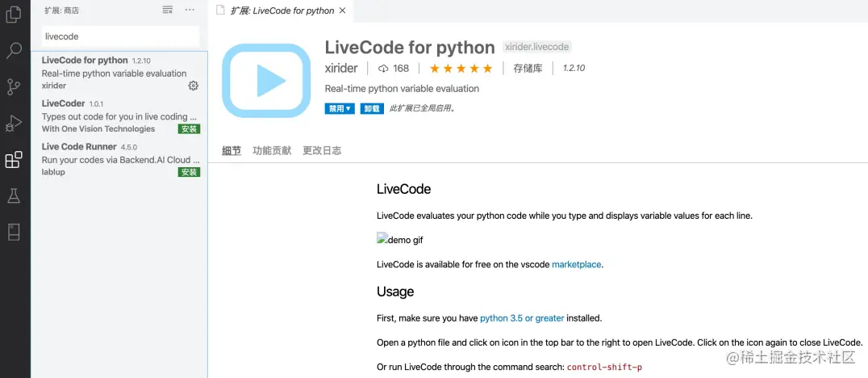Install the Live Code Runner extension
Image resolution: width=868 pixels, height=378 pixels.
pyautogui.click(x=189, y=172)
